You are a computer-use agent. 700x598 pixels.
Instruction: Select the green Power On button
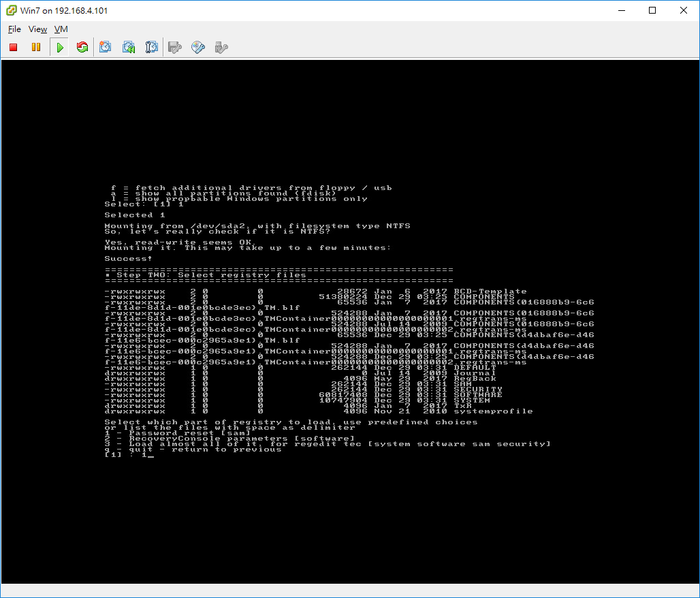tap(59, 47)
